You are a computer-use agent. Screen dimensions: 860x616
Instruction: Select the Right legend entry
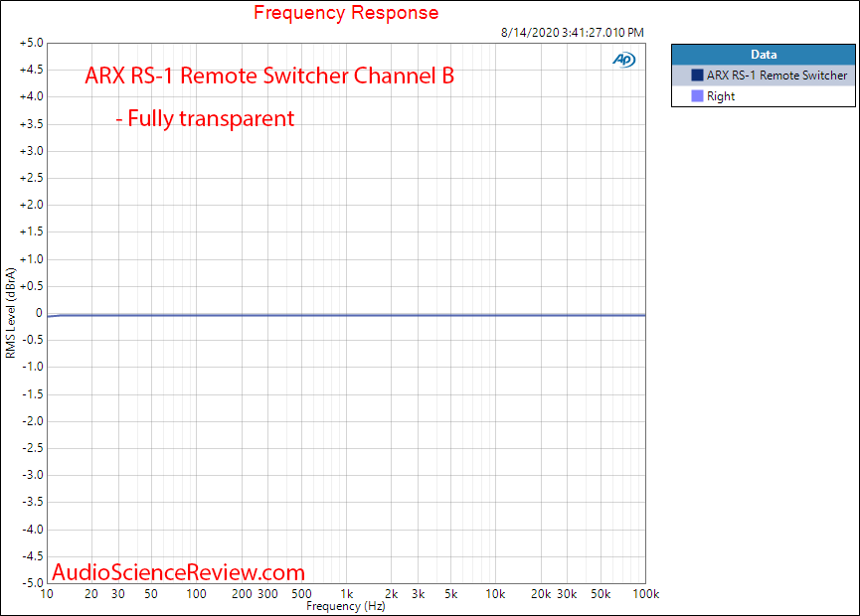(763, 96)
